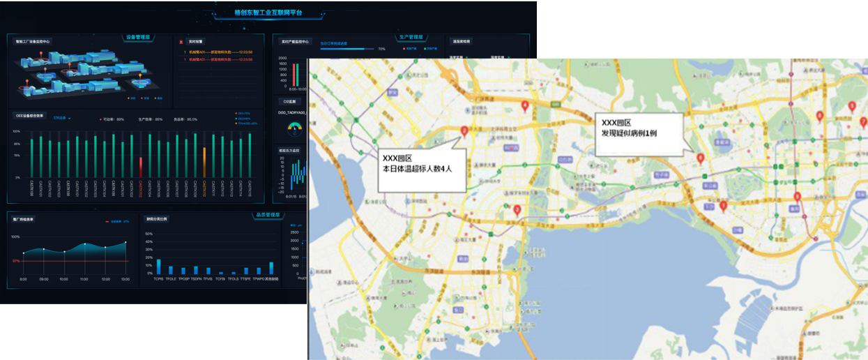Click map marker number 1
868x360 pixels.
[x=724, y=205]
